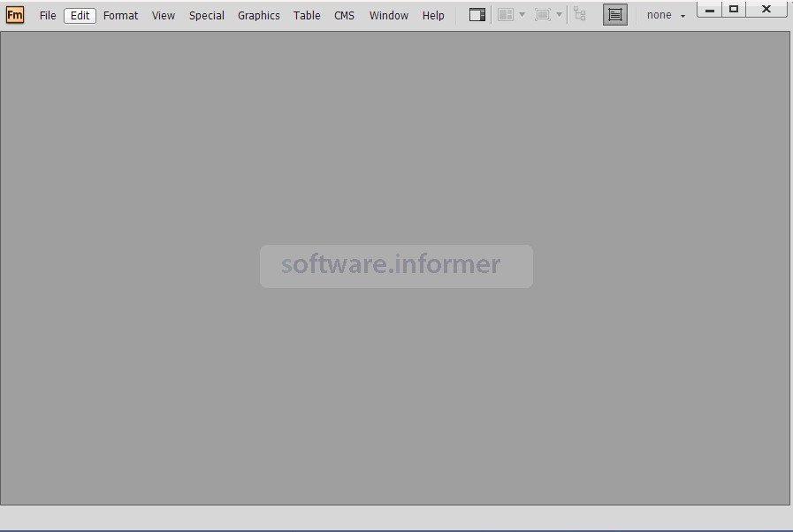Open the Help menu
The height and width of the screenshot is (532, 793).
[x=433, y=15]
